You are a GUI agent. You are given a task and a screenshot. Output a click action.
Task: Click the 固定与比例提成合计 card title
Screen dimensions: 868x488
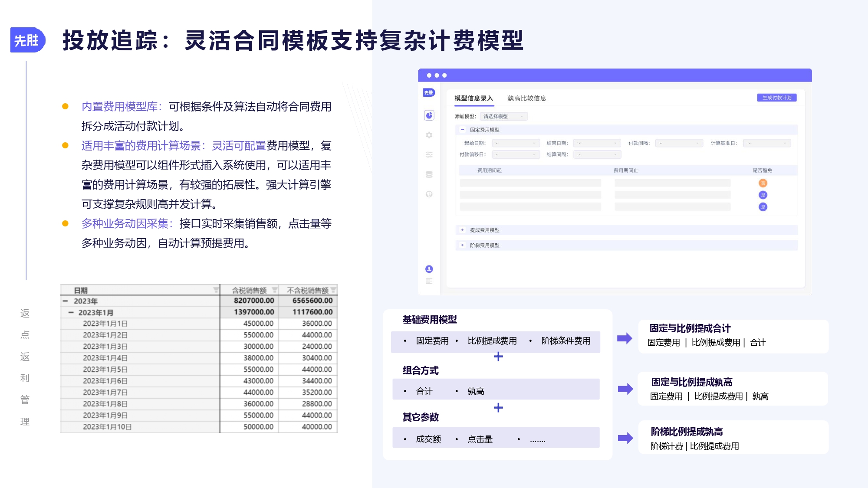(x=690, y=328)
